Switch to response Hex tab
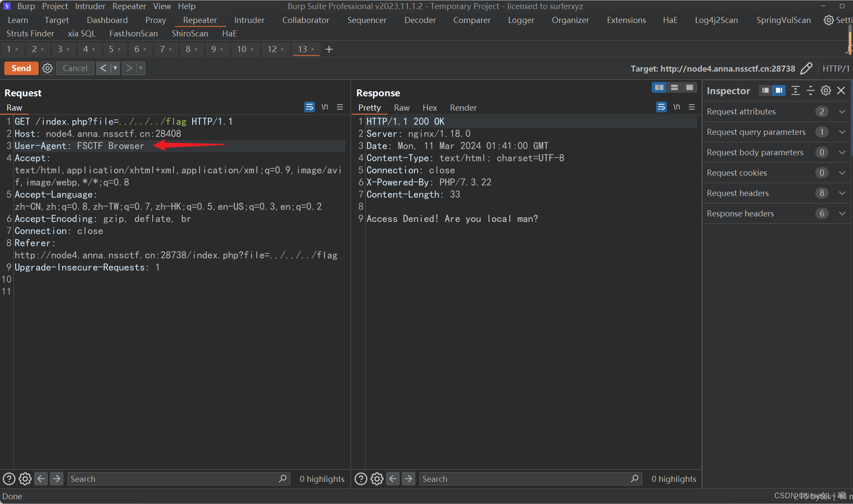 tap(430, 108)
